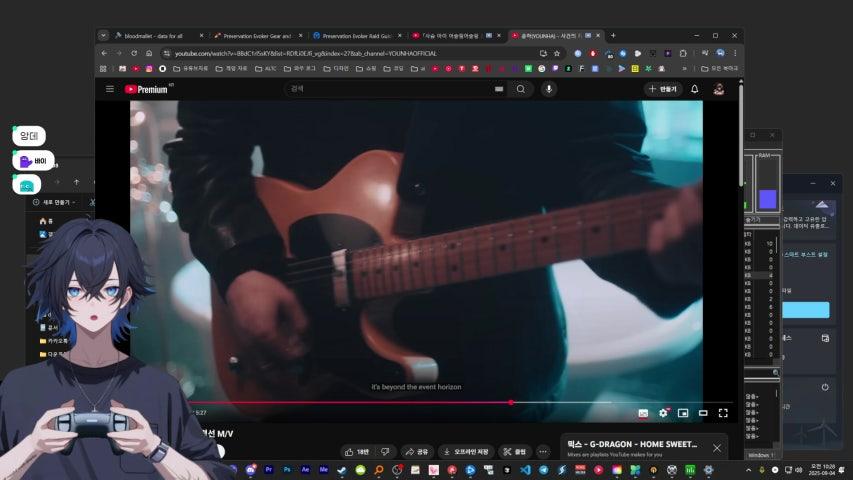The image size is (853, 480).
Task: Go up a folder in File Explorer
Action: [x=77, y=182]
